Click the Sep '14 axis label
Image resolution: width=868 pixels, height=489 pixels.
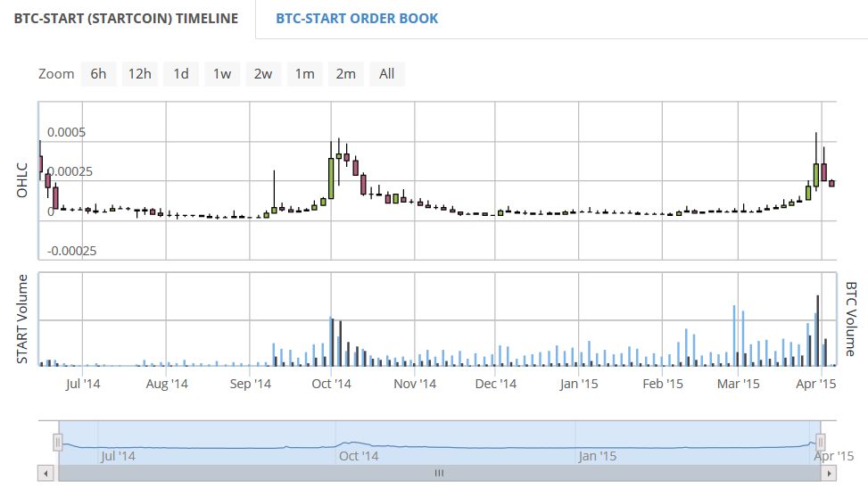pos(250,384)
